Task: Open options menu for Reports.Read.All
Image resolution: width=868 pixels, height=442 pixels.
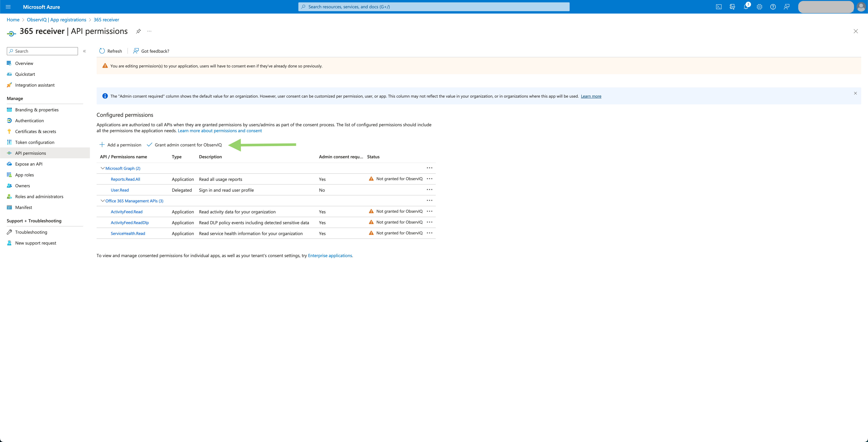Action: click(x=429, y=179)
